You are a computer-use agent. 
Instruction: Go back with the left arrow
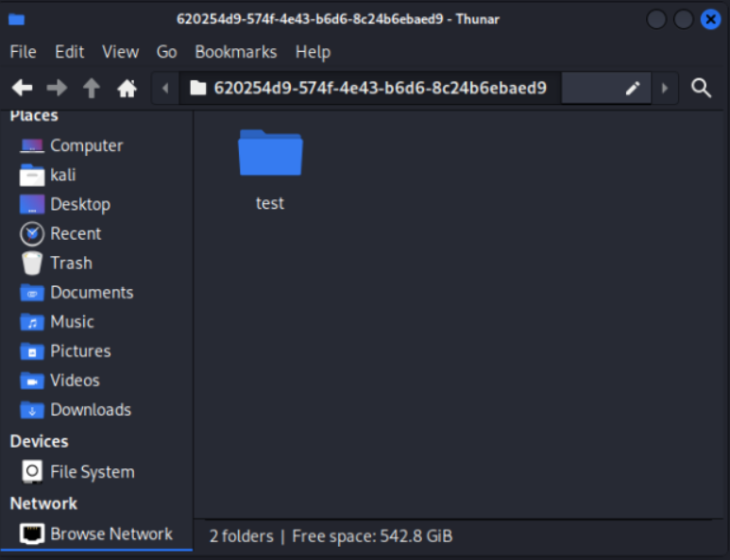[22, 88]
